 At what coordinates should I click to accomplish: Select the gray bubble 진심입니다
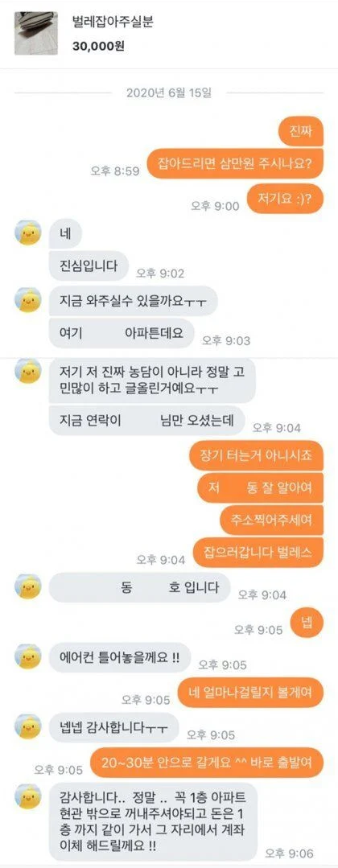point(88,265)
